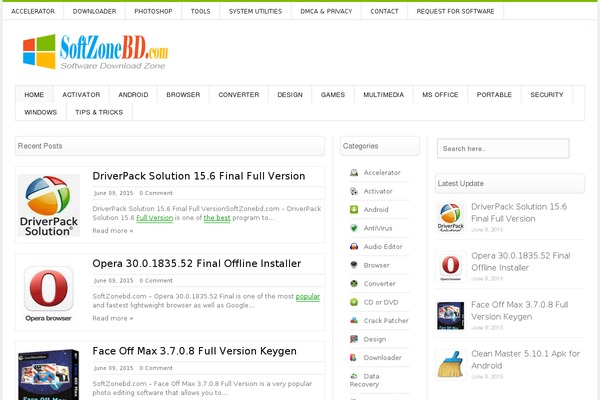Open the Audio Editor category link
The image size is (600, 400).
click(x=383, y=247)
